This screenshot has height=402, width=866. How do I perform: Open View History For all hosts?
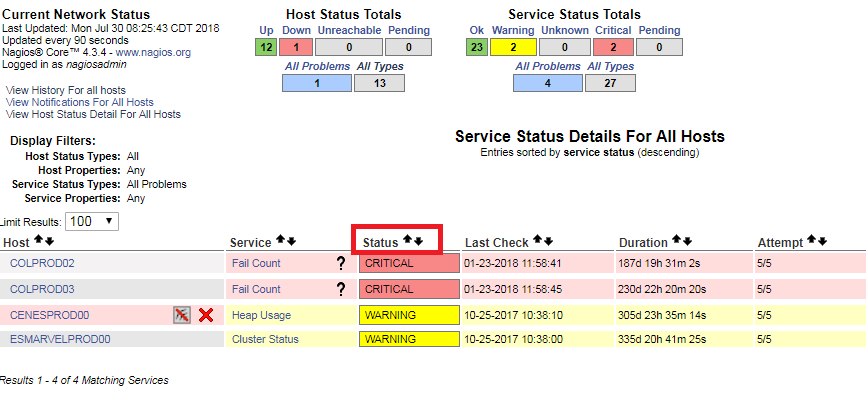click(66, 91)
